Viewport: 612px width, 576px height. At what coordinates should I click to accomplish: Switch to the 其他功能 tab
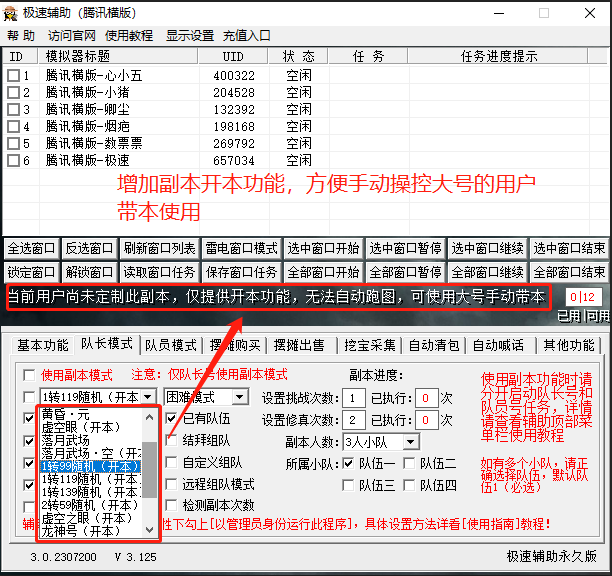[569, 345]
